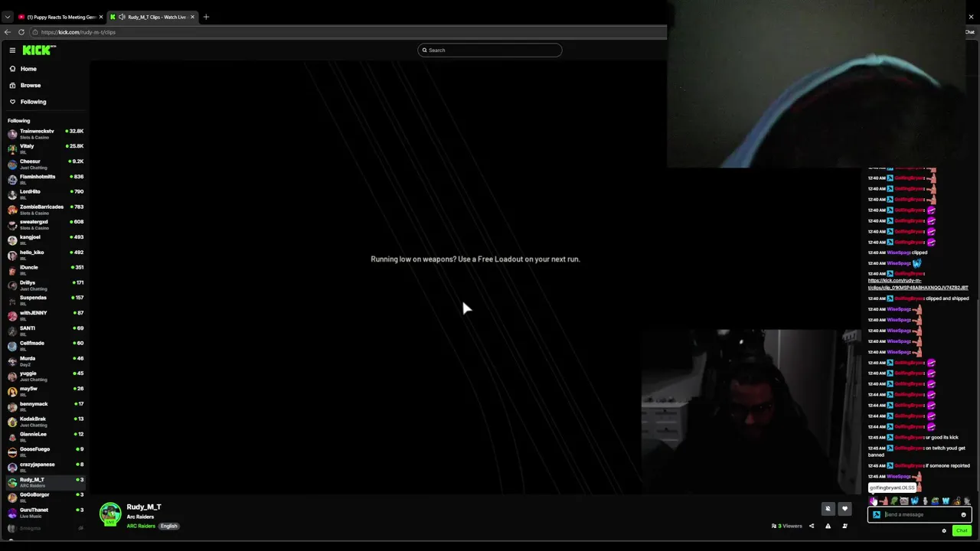This screenshot has height=551, width=980.
Task: Open GooseFuego channel in Following list
Action: [46, 452]
